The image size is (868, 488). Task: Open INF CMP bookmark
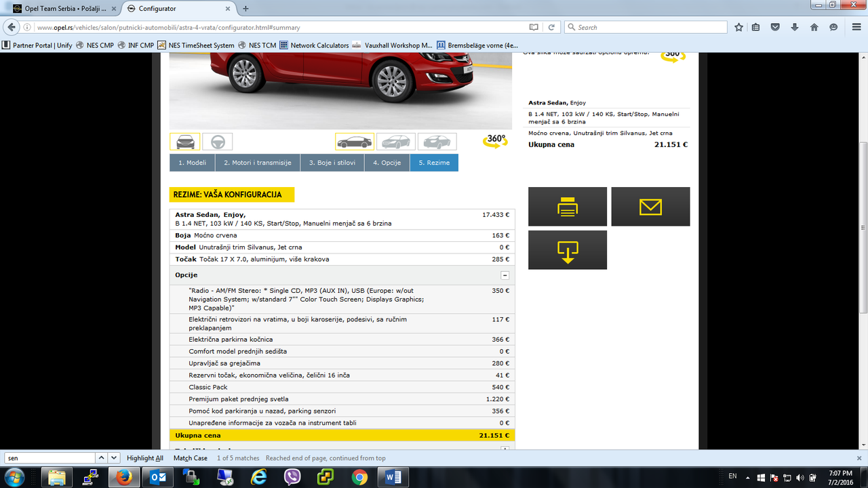click(136, 45)
